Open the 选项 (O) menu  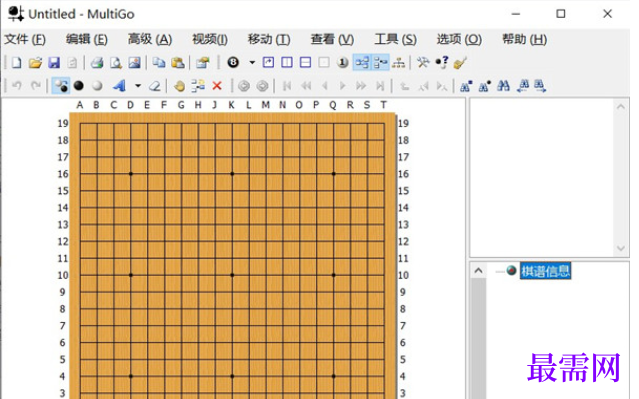pos(459,40)
